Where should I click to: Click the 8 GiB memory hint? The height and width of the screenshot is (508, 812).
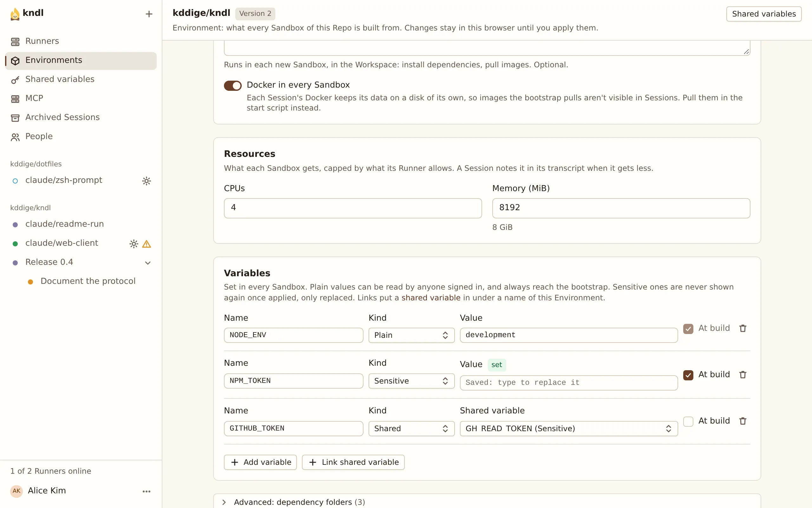coord(502,227)
